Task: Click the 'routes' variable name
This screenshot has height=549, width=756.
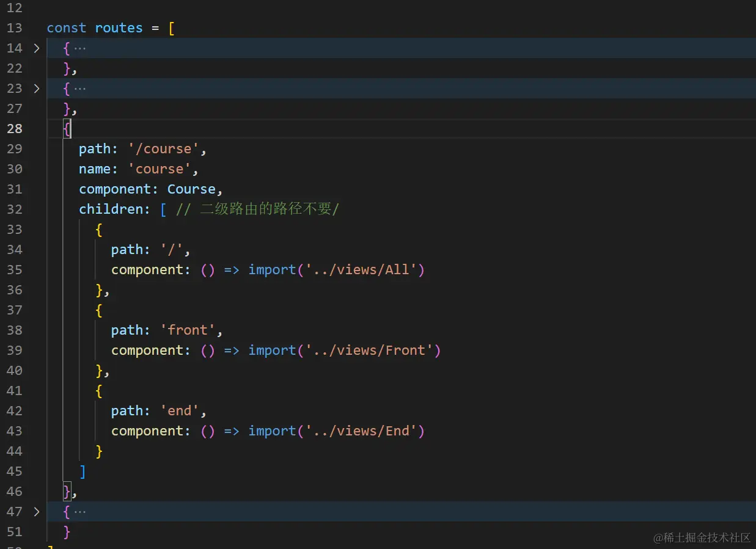Action: [x=119, y=28]
